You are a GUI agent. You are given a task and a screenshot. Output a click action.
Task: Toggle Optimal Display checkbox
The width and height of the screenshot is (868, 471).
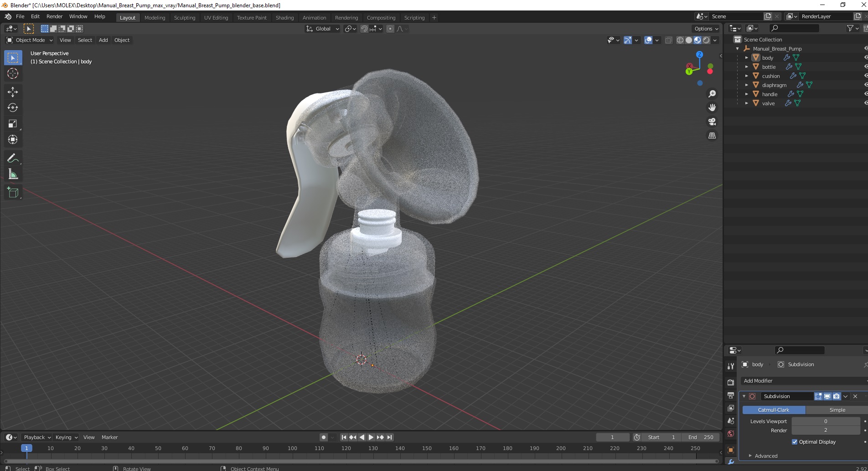pyautogui.click(x=795, y=442)
